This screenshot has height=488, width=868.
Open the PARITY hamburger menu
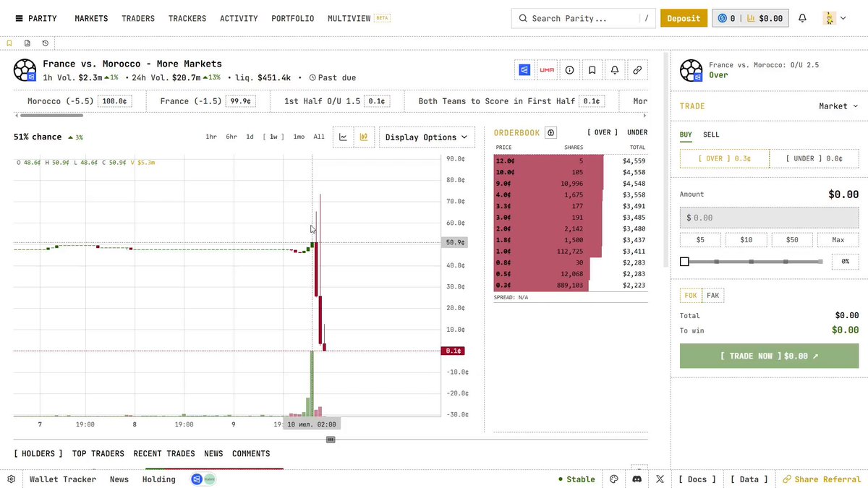pyautogui.click(x=35, y=18)
